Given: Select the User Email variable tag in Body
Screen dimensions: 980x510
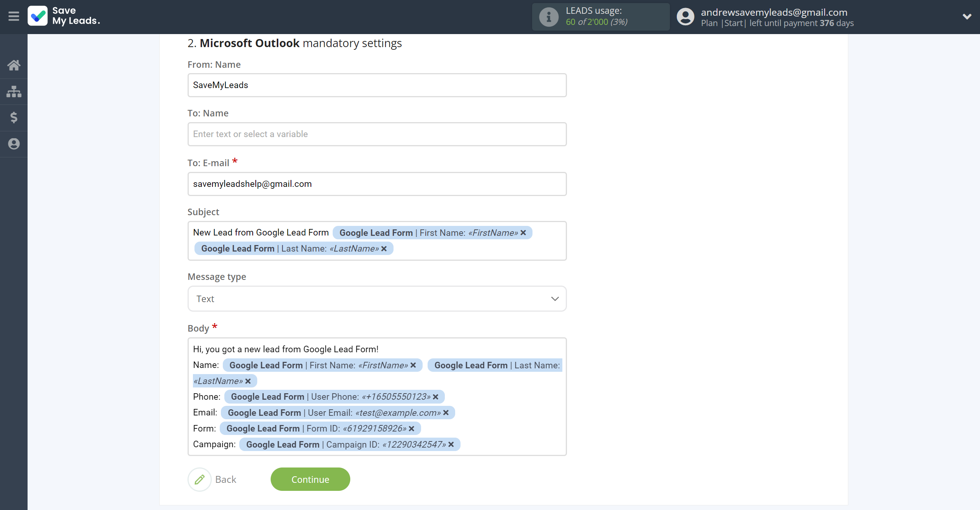Looking at the screenshot, I should tap(338, 413).
